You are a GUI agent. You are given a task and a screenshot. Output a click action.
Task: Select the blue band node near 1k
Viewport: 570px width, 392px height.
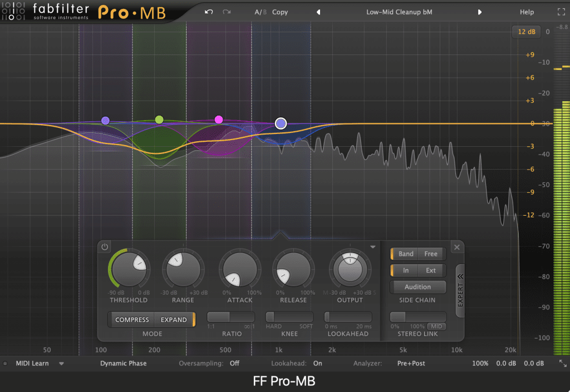tap(281, 123)
